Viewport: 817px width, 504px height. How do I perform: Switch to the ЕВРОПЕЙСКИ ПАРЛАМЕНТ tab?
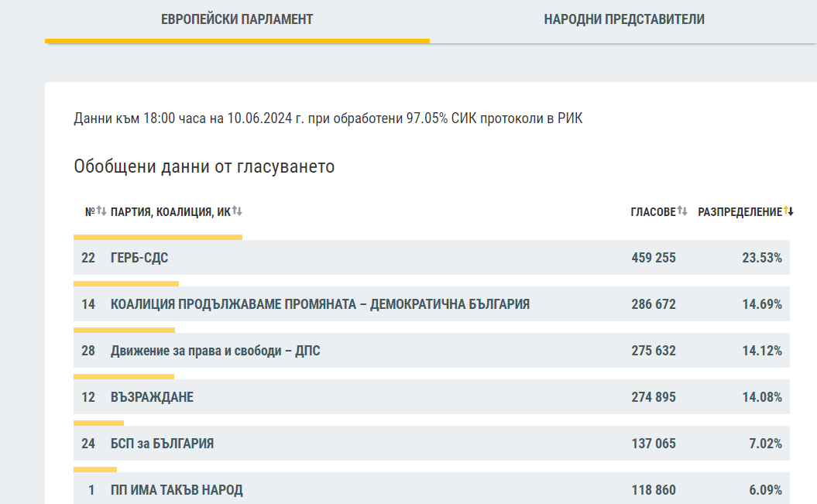[x=237, y=19]
